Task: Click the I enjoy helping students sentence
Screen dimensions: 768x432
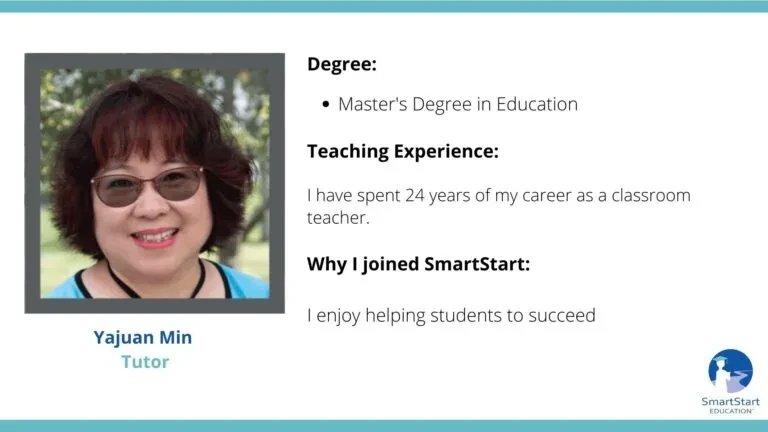Action: point(451,315)
